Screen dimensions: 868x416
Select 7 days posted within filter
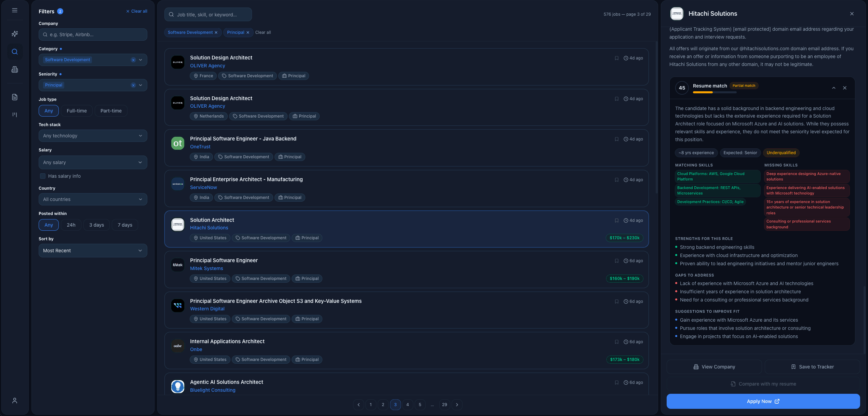click(125, 225)
